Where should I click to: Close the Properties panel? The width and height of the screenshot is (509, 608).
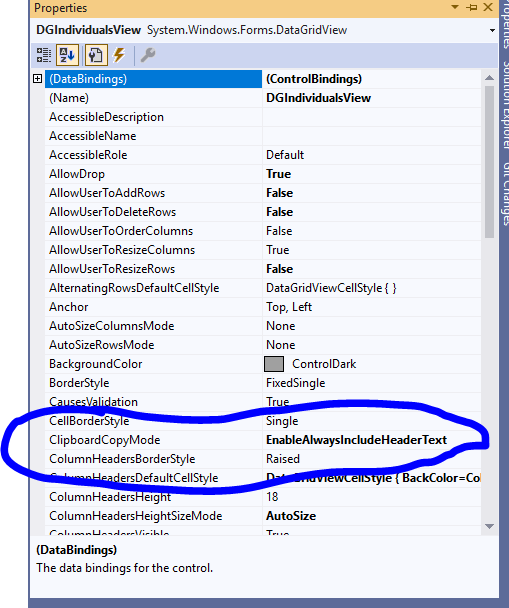488,7
